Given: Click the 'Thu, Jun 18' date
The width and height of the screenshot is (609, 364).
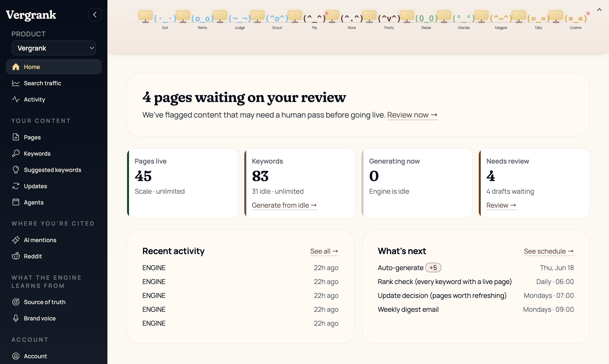Looking at the screenshot, I should [x=557, y=267].
